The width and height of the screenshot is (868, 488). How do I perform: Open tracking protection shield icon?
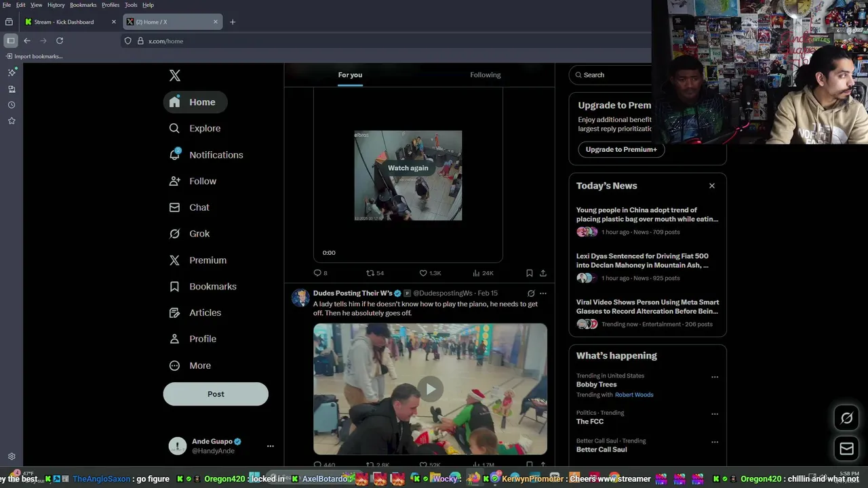(127, 41)
